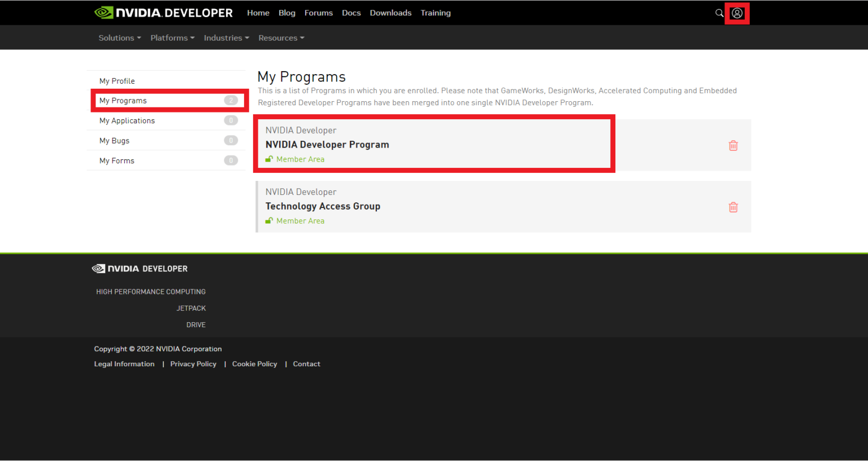Open the Platforms dropdown
Image resolution: width=868 pixels, height=464 pixels.
(172, 38)
